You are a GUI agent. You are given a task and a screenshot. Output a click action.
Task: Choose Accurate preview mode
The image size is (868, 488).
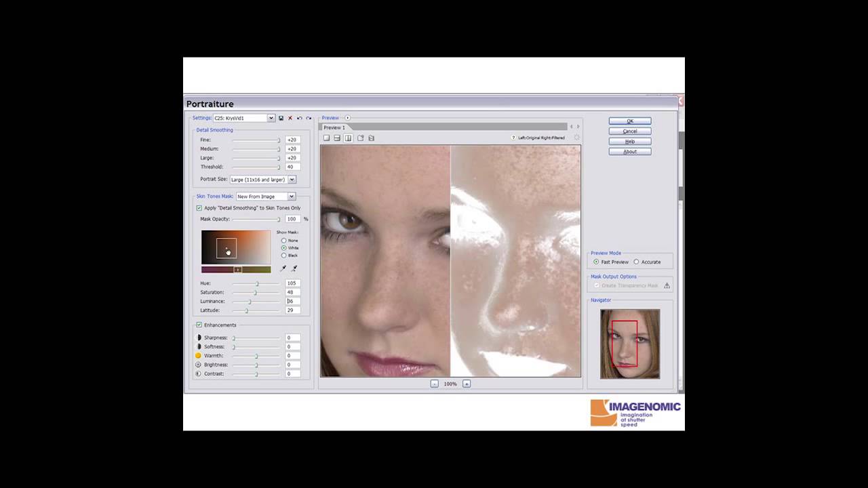click(x=636, y=262)
